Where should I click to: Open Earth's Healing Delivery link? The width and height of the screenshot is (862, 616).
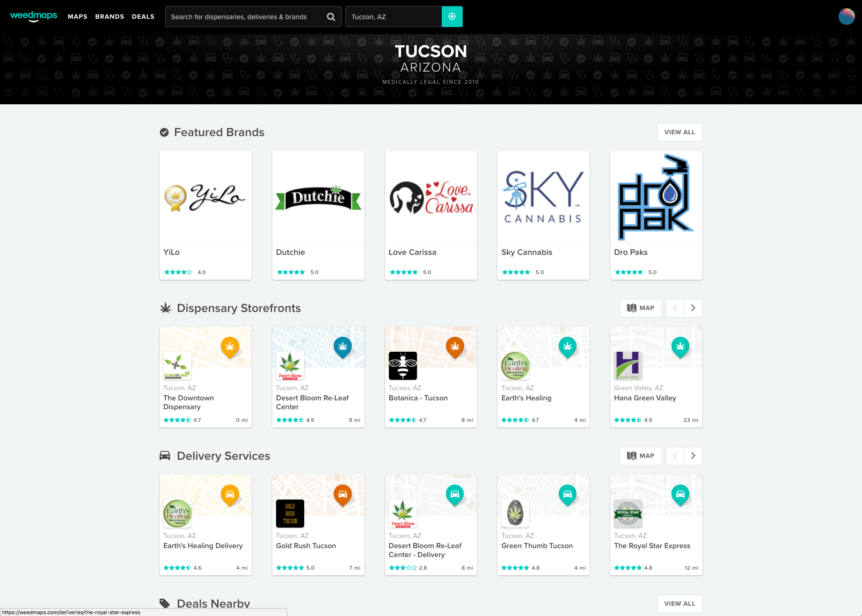[x=203, y=546]
